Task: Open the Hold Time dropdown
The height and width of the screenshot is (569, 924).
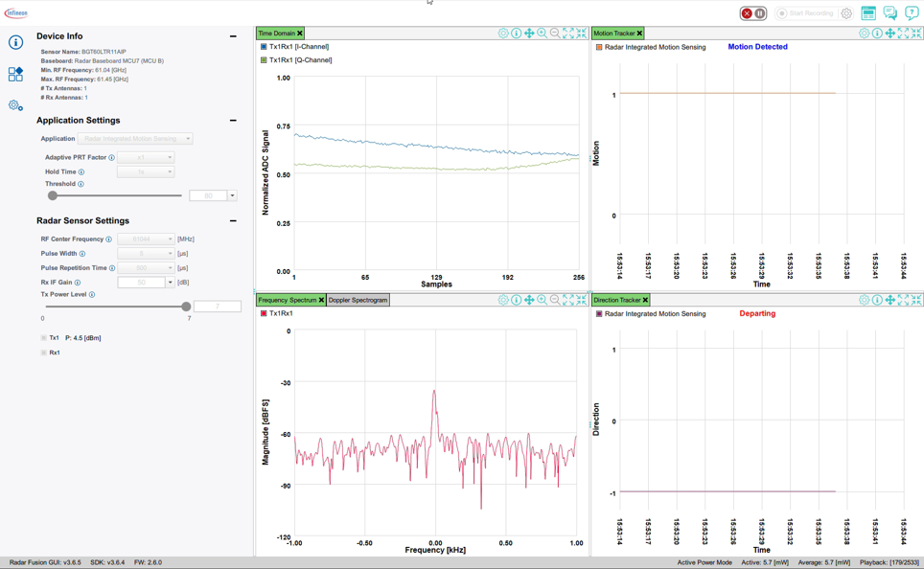Action: [146, 172]
